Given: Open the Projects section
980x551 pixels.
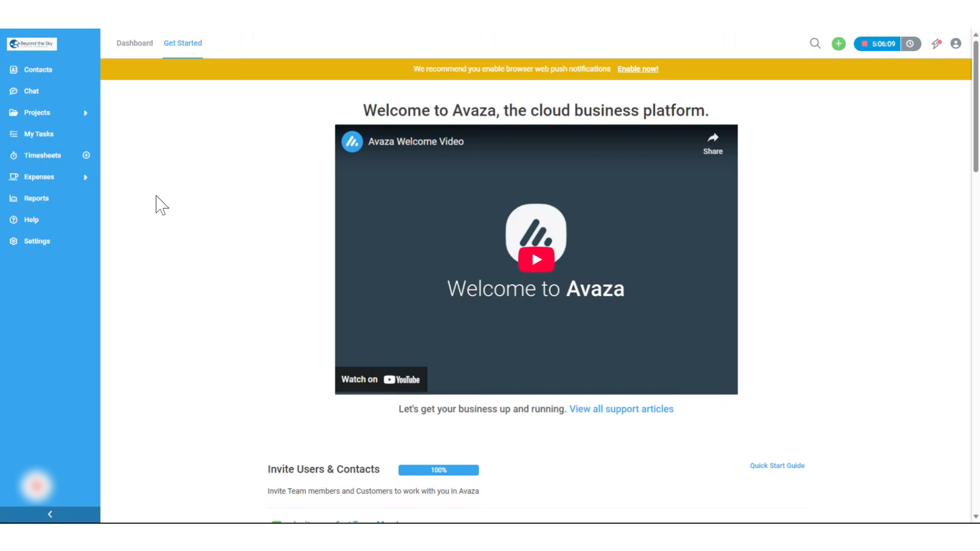Looking at the screenshot, I should pyautogui.click(x=37, y=113).
